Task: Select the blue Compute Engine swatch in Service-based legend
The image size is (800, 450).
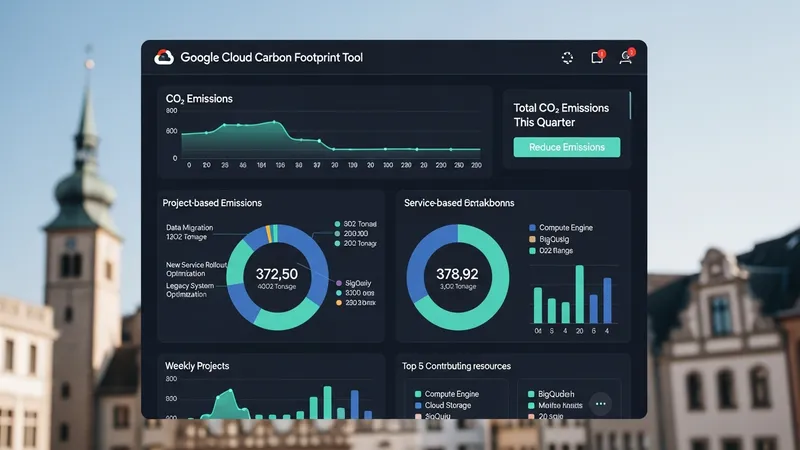Action: 532,228
